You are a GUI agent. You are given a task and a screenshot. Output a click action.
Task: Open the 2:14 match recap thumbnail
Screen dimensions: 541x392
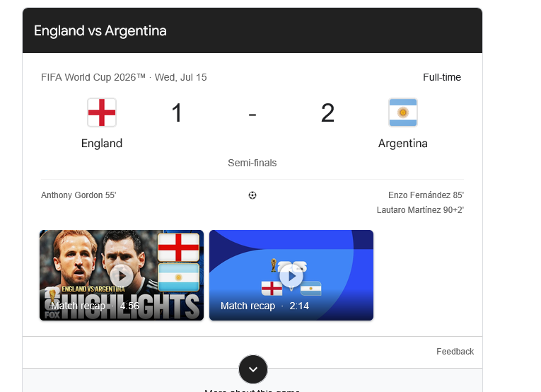(291, 275)
